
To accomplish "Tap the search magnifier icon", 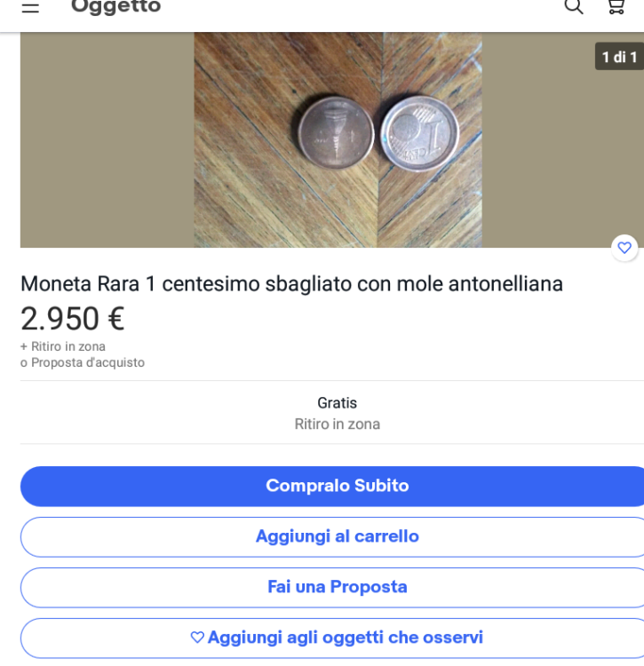I will [x=574, y=7].
